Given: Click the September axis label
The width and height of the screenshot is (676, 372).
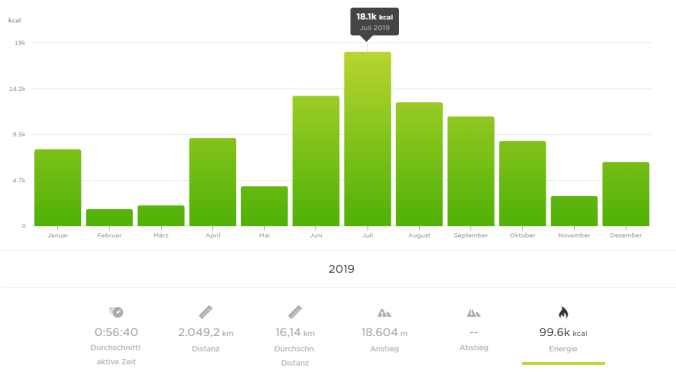Looking at the screenshot, I should click(x=471, y=235).
